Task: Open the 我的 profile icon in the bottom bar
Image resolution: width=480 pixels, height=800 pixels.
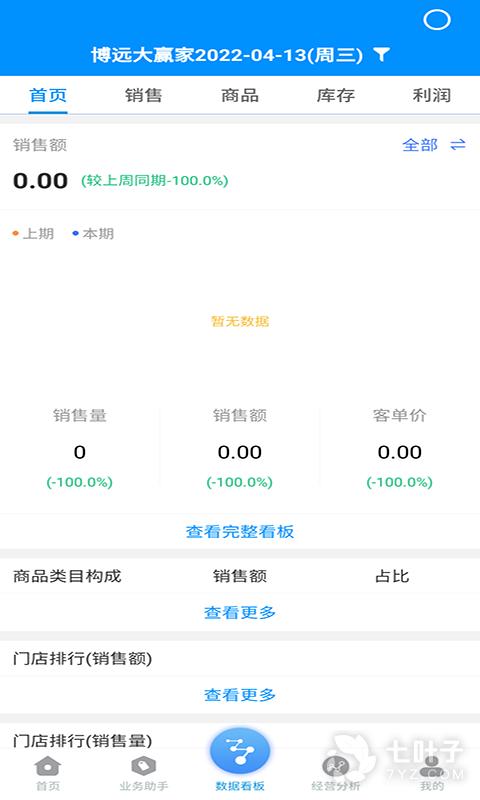Action: click(x=432, y=765)
